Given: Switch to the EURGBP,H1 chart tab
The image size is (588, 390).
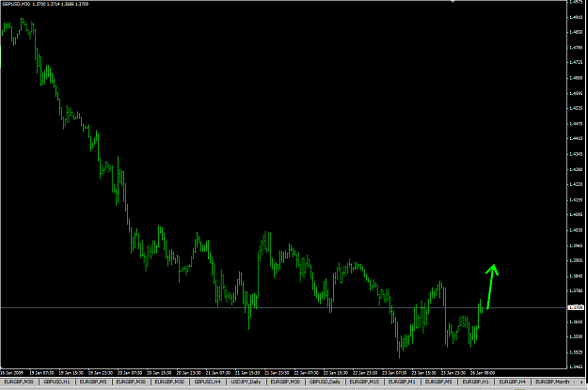Looking at the screenshot, I should (475, 382).
